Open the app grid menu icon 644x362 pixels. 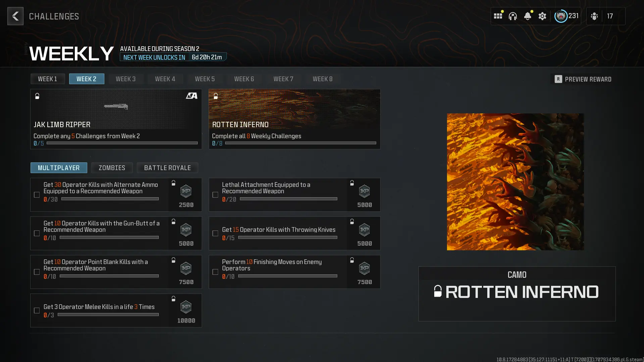click(498, 16)
